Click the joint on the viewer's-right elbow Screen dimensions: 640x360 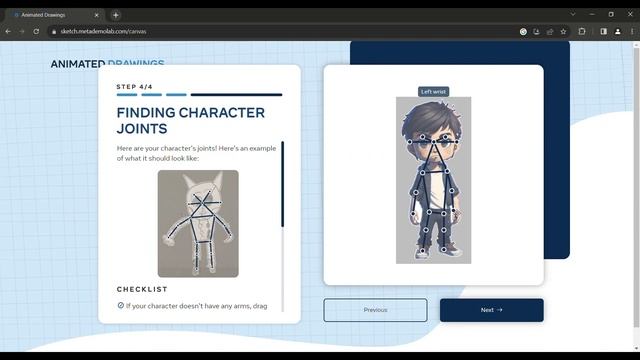click(451, 190)
